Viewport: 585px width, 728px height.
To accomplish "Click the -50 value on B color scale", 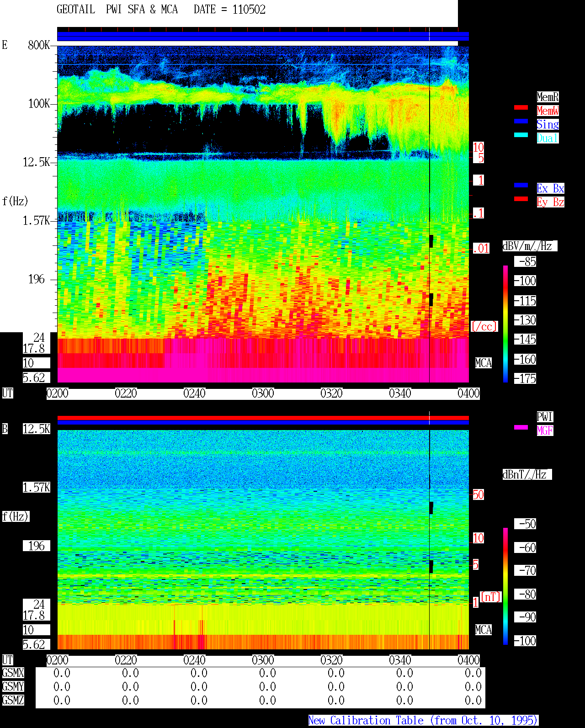I will click(526, 524).
